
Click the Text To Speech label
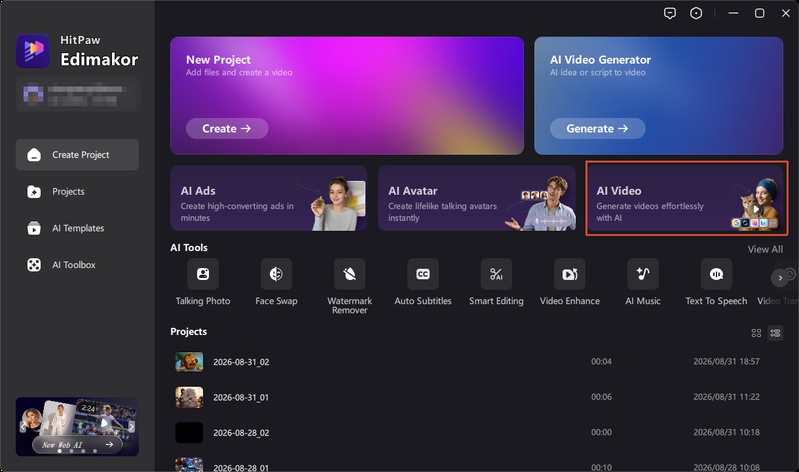pyautogui.click(x=716, y=301)
